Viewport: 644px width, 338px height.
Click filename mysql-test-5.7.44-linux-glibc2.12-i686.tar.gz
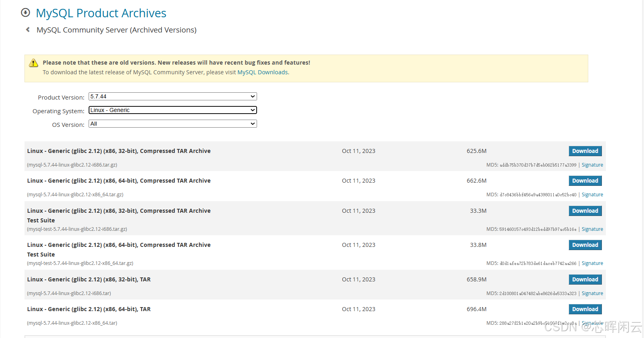pyautogui.click(x=77, y=229)
